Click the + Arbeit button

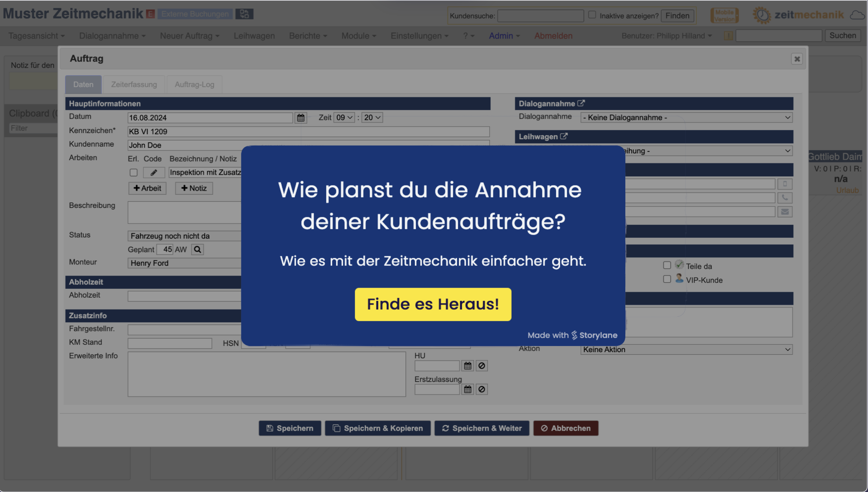pyautogui.click(x=147, y=188)
